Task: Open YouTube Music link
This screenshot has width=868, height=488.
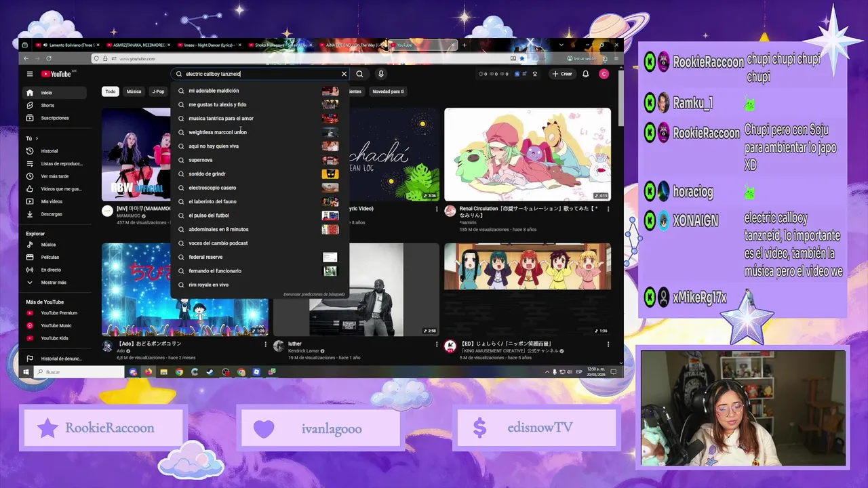Action: point(54,325)
